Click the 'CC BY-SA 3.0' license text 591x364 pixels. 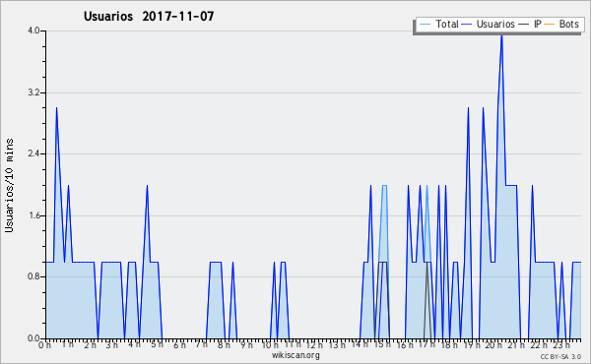click(x=560, y=356)
